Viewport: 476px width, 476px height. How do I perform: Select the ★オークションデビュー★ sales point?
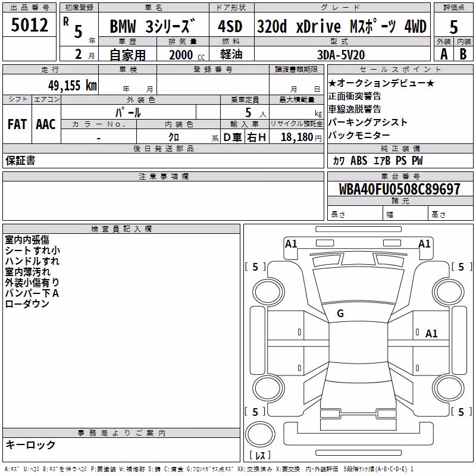point(381,83)
